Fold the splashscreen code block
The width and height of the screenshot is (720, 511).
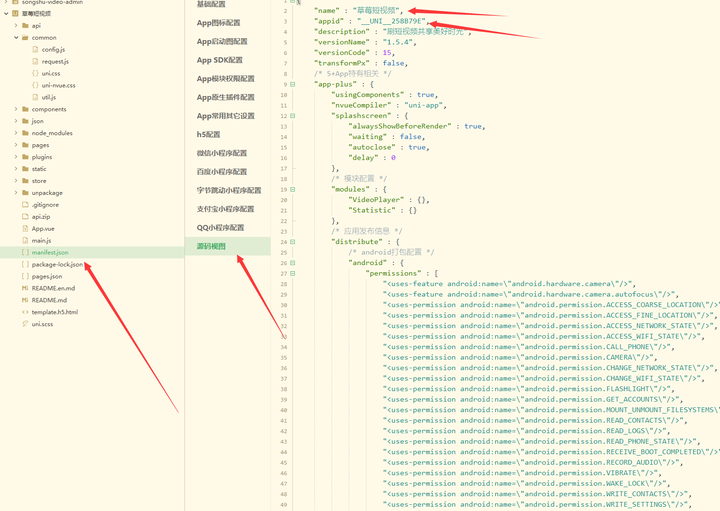292,116
